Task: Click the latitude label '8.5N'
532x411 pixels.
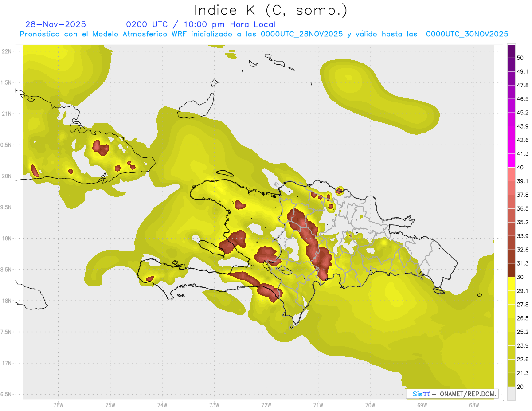Action: (x=6, y=270)
